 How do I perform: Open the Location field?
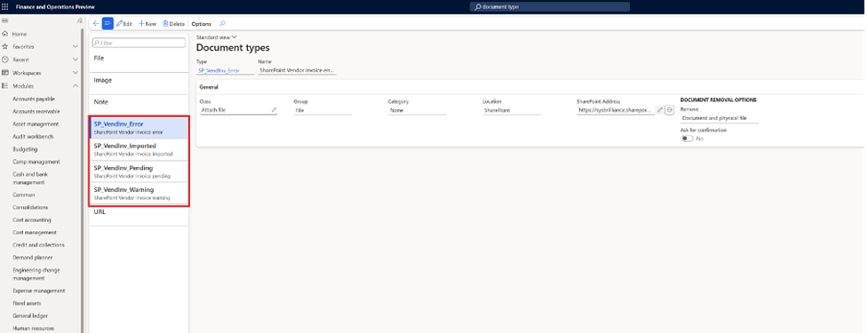pos(511,111)
